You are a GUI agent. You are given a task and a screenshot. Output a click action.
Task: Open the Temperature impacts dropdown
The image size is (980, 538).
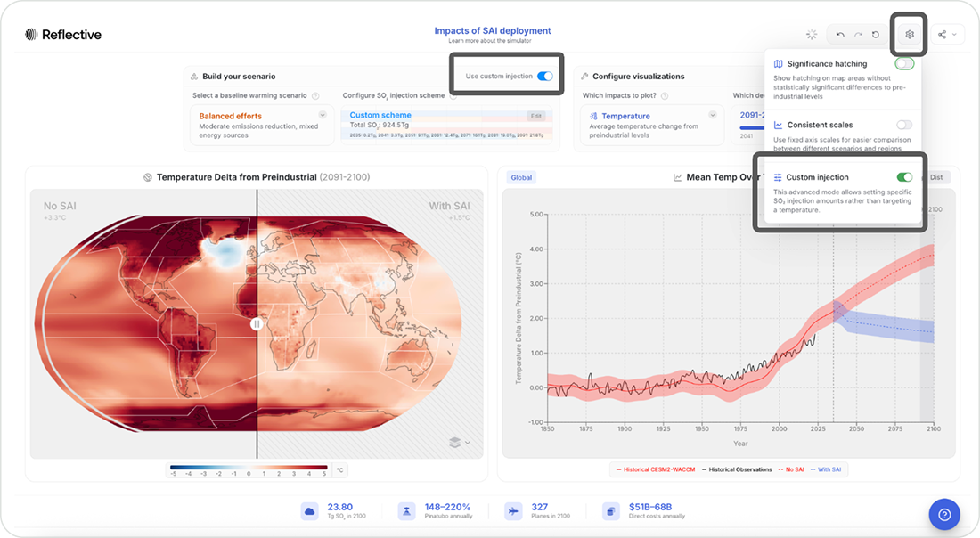pyautogui.click(x=712, y=115)
